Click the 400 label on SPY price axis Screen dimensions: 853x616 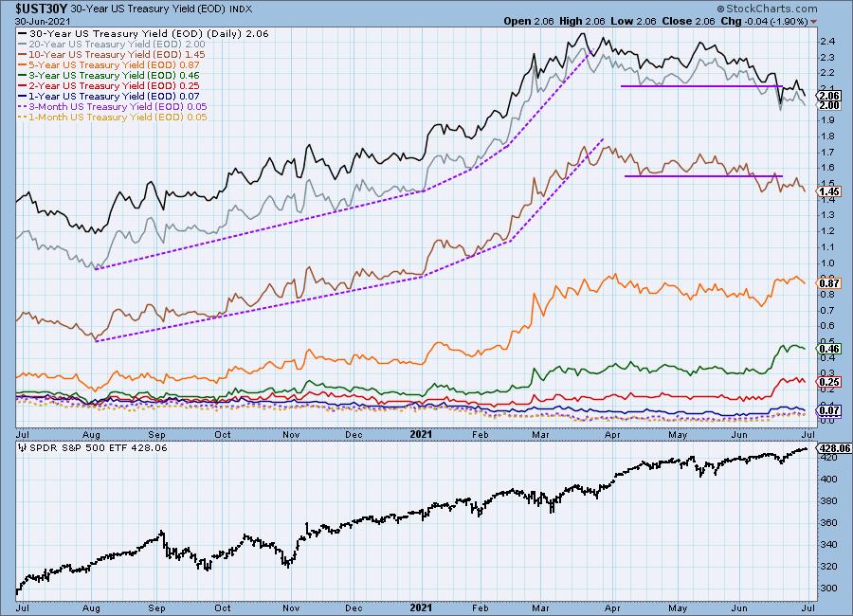(828, 480)
